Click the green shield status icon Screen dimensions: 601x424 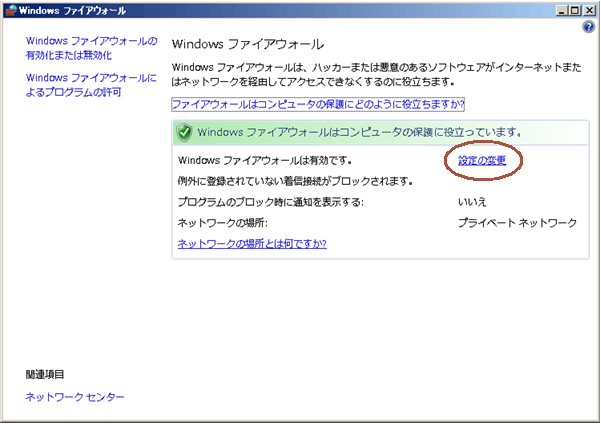coord(184,133)
